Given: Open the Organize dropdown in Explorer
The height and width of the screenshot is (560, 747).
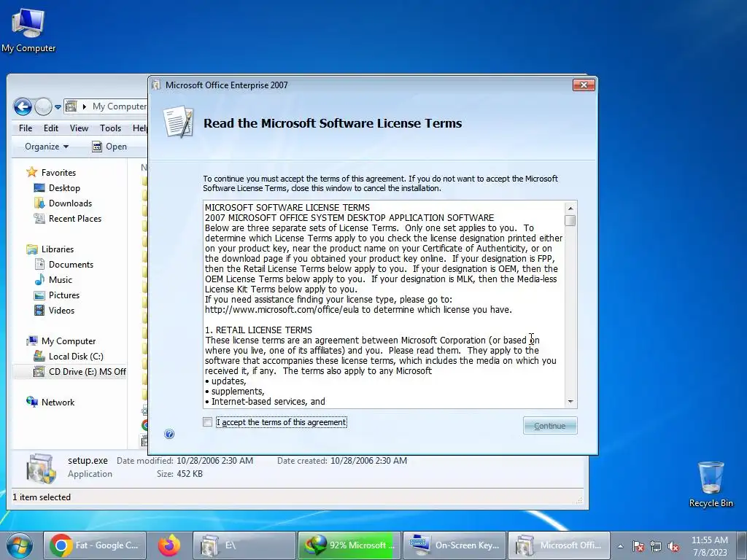Looking at the screenshot, I should pos(46,147).
